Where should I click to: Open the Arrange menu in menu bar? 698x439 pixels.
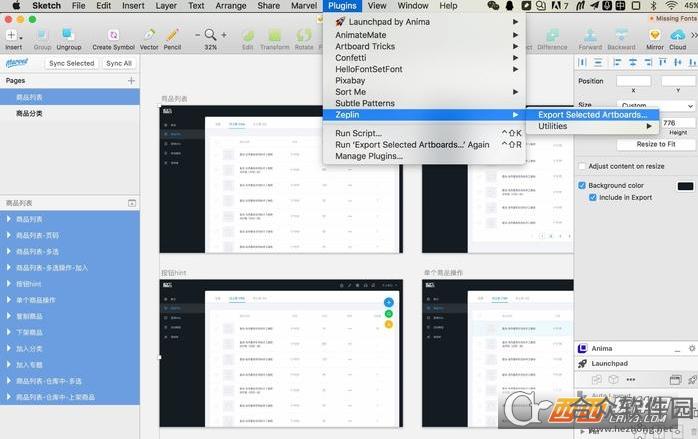coord(231,6)
